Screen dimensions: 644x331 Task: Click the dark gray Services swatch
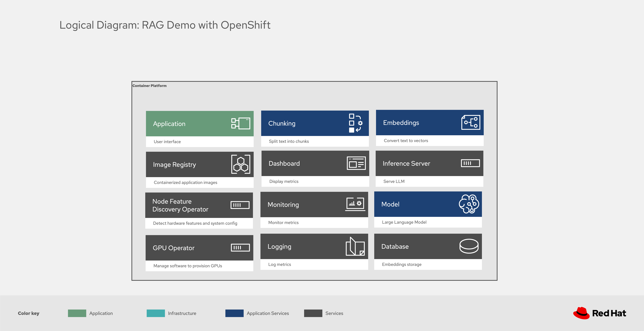coord(313,313)
